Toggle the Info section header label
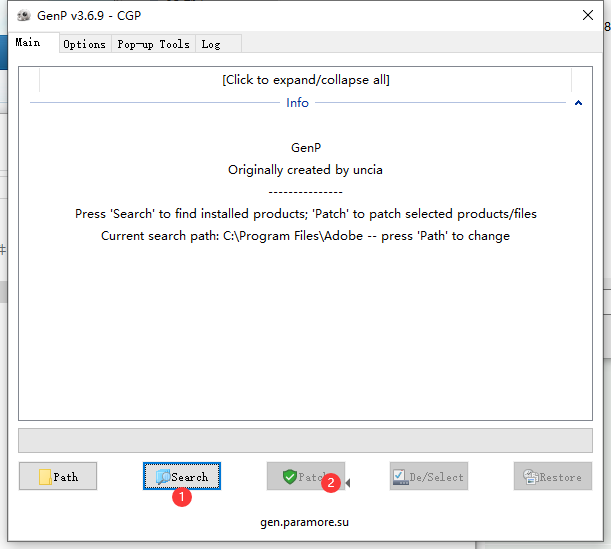The image size is (611, 549). coord(297,103)
